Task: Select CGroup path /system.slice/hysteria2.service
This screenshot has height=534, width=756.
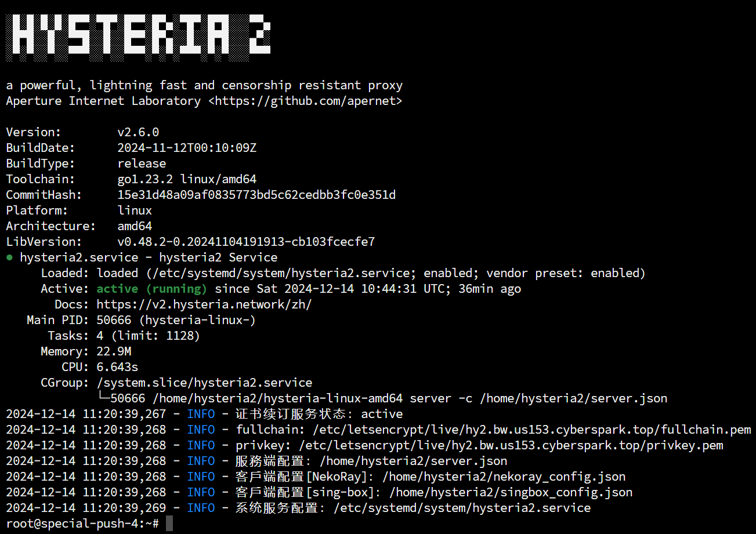Action: 204,383
